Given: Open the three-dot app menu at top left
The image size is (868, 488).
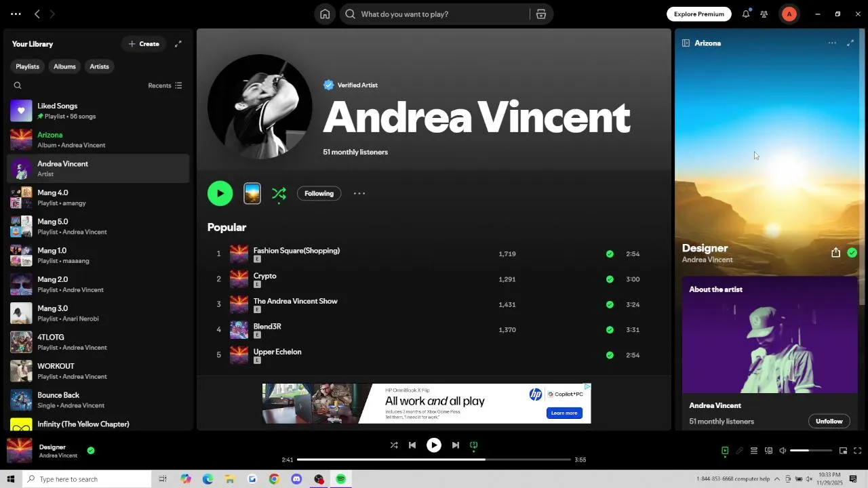Looking at the screenshot, I should (16, 14).
